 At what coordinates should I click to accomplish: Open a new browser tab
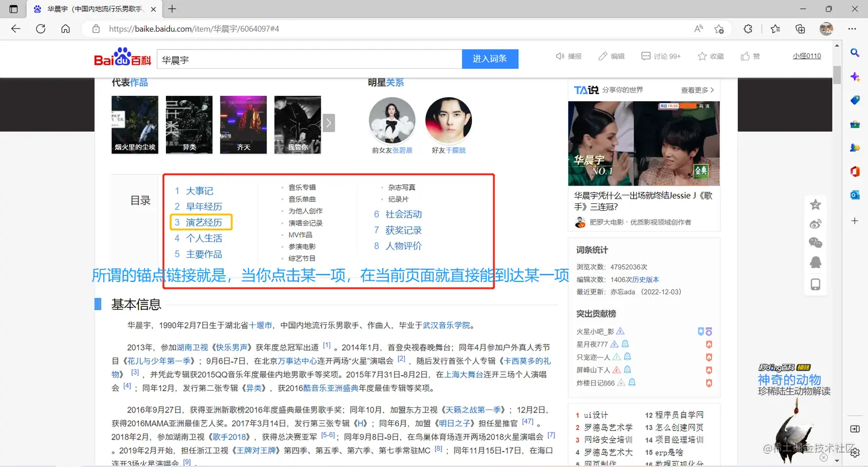point(172,9)
